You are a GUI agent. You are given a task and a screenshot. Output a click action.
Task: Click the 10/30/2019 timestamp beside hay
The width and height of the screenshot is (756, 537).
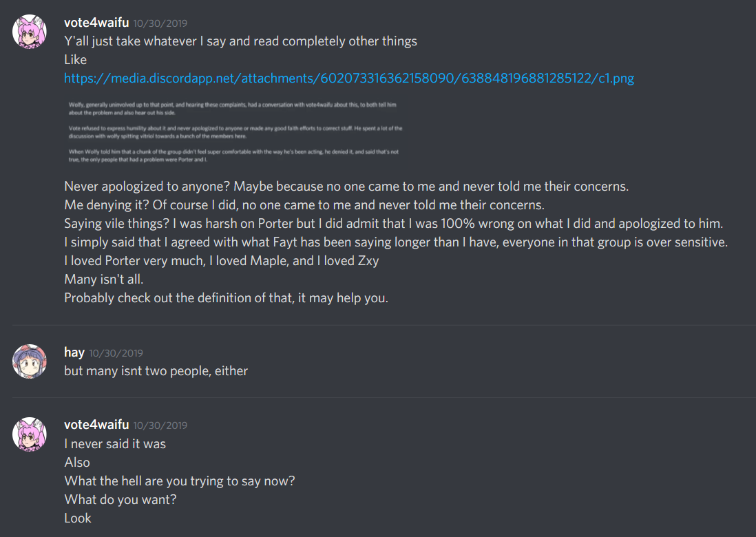[116, 353]
